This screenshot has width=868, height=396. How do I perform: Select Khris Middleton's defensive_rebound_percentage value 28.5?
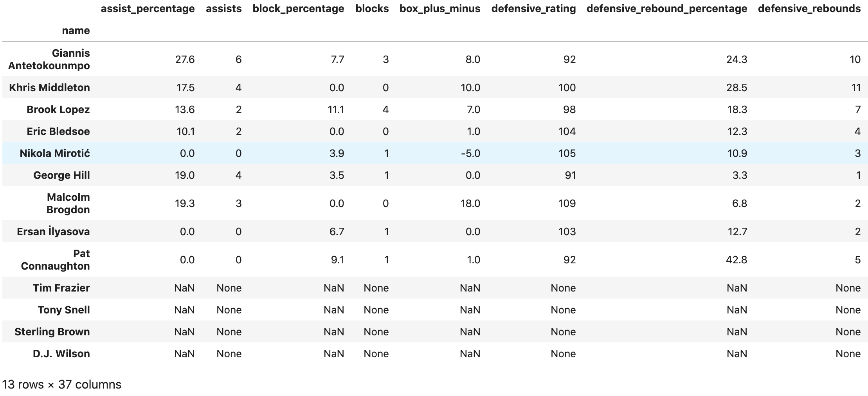point(737,88)
